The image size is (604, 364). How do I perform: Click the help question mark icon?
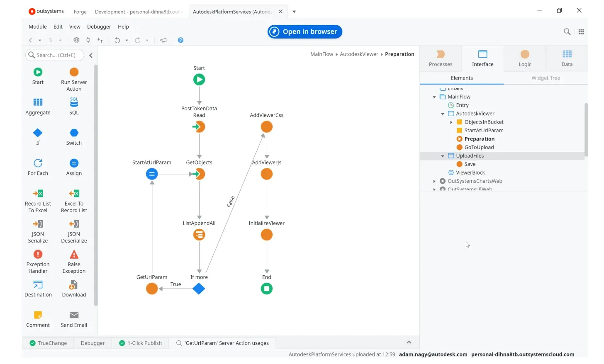[x=180, y=40]
